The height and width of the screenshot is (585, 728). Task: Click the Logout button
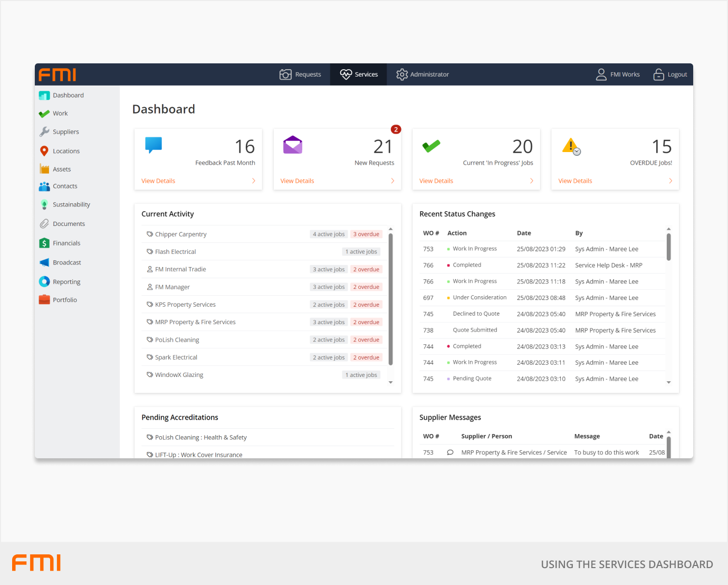click(x=670, y=74)
